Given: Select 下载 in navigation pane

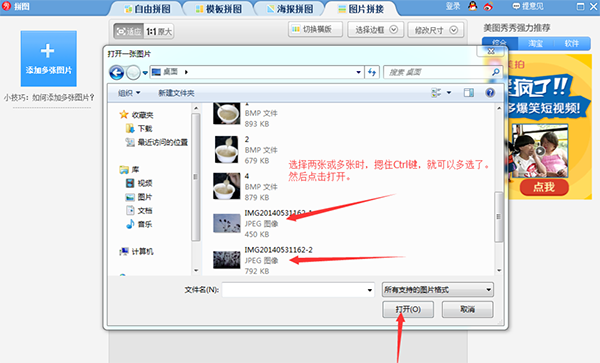Looking at the screenshot, I should 139,129.
